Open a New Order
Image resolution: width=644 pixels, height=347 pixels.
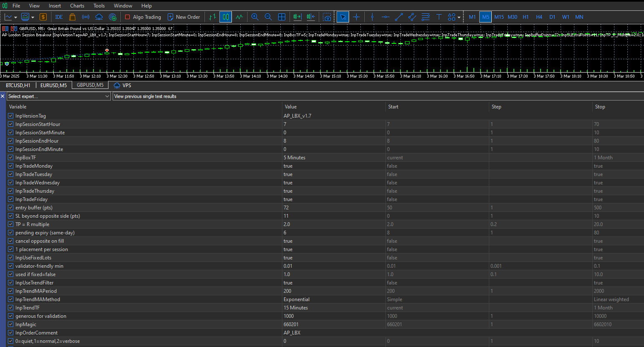(x=184, y=17)
